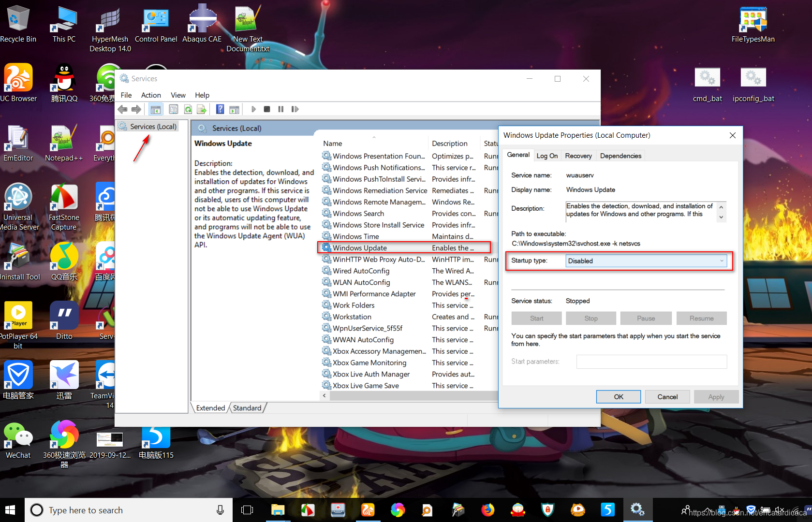Image resolution: width=812 pixels, height=522 pixels.
Task: Select the Windows Search service row
Action: (410, 214)
